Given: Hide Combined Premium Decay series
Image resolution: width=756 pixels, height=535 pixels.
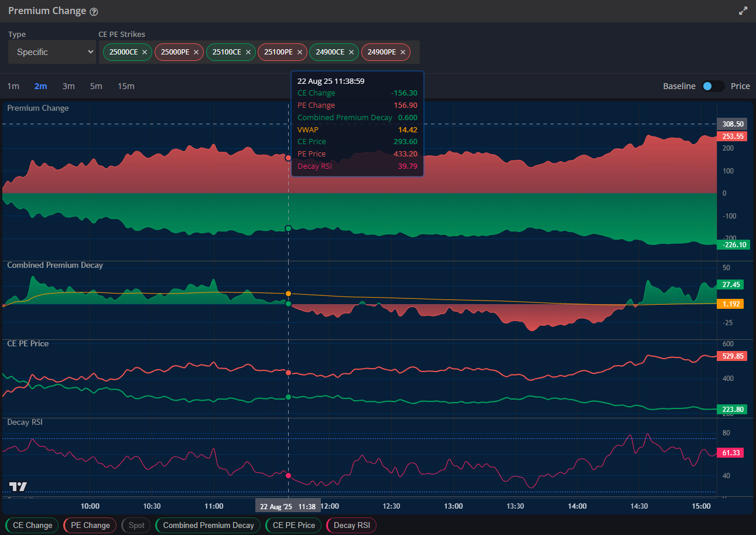Looking at the screenshot, I should pyautogui.click(x=208, y=525).
